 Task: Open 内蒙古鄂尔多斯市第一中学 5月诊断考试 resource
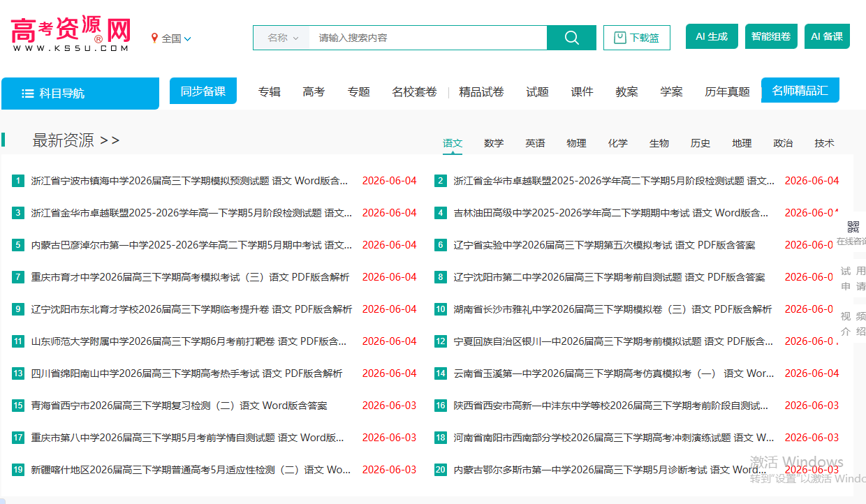click(611, 470)
